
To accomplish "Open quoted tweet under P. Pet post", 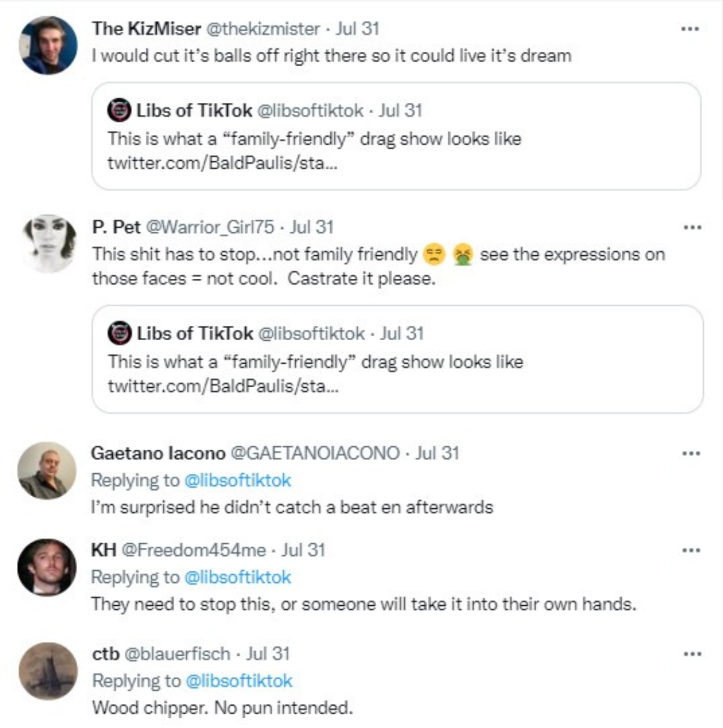I will [x=397, y=373].
